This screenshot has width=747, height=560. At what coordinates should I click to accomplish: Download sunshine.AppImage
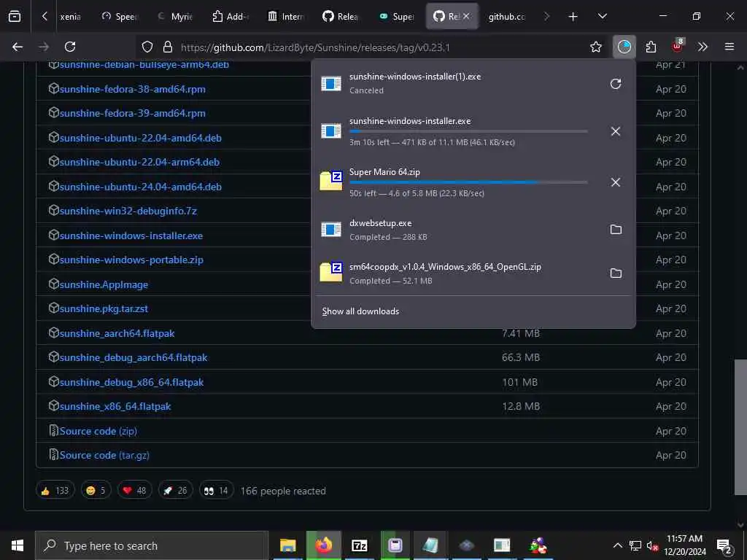[104, 285]
